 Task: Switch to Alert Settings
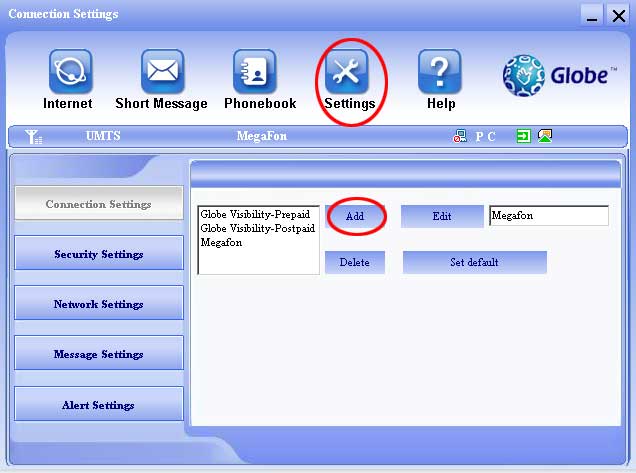click(x=99, y=404)
